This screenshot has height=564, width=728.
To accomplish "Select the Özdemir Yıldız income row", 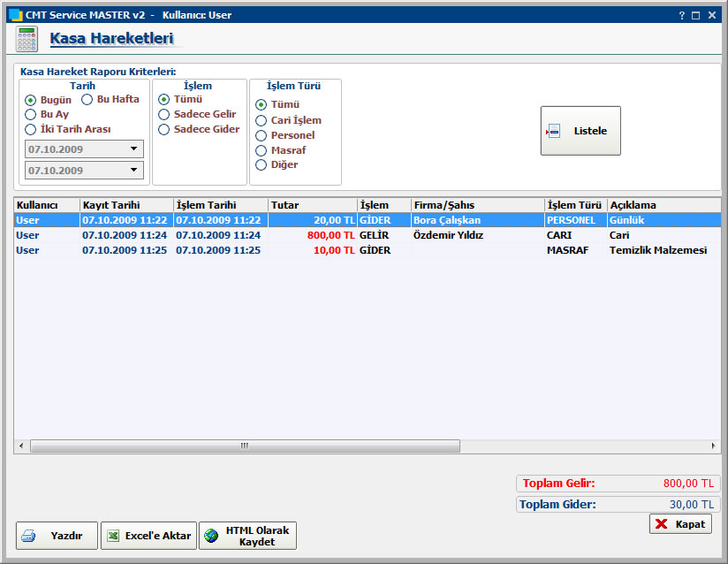I will click(x=448, y=236).
